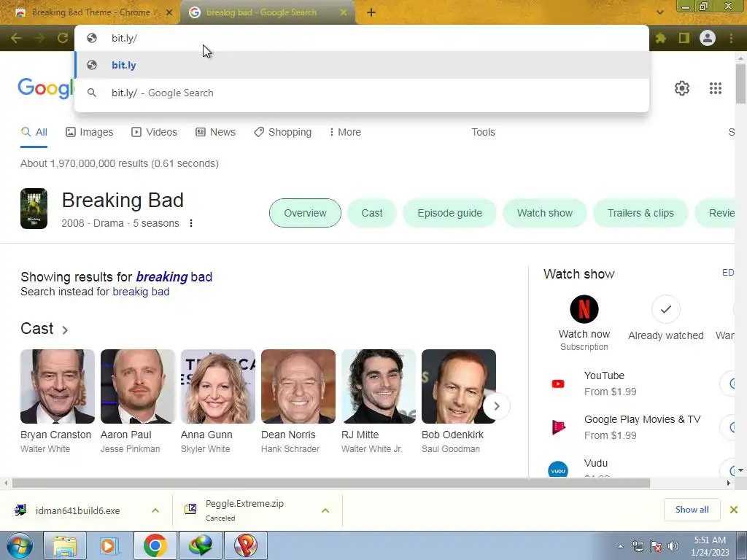Switch to Images results

tap(90, 132)
